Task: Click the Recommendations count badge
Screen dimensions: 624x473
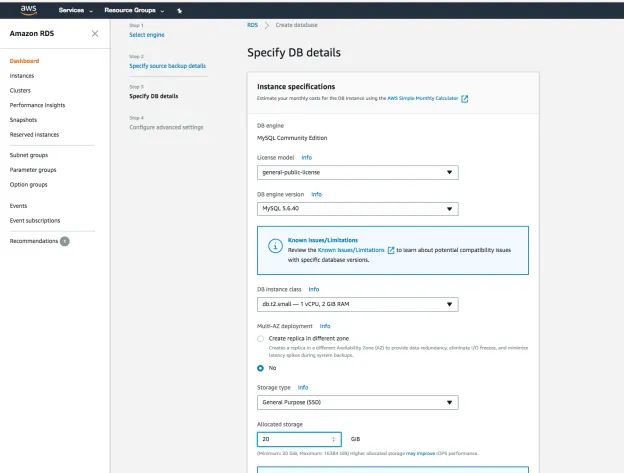Action: (64, 241)
